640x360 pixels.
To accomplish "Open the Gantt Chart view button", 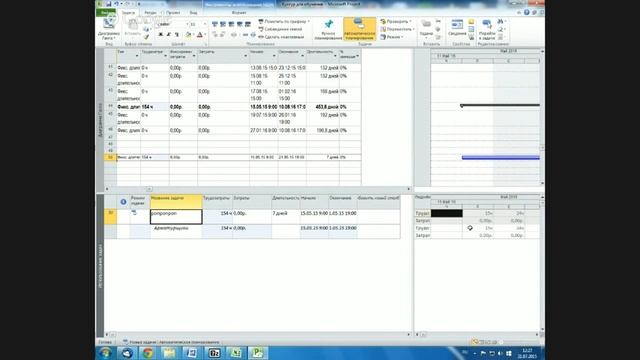I will pyautogui.click(x=109, y=29).
